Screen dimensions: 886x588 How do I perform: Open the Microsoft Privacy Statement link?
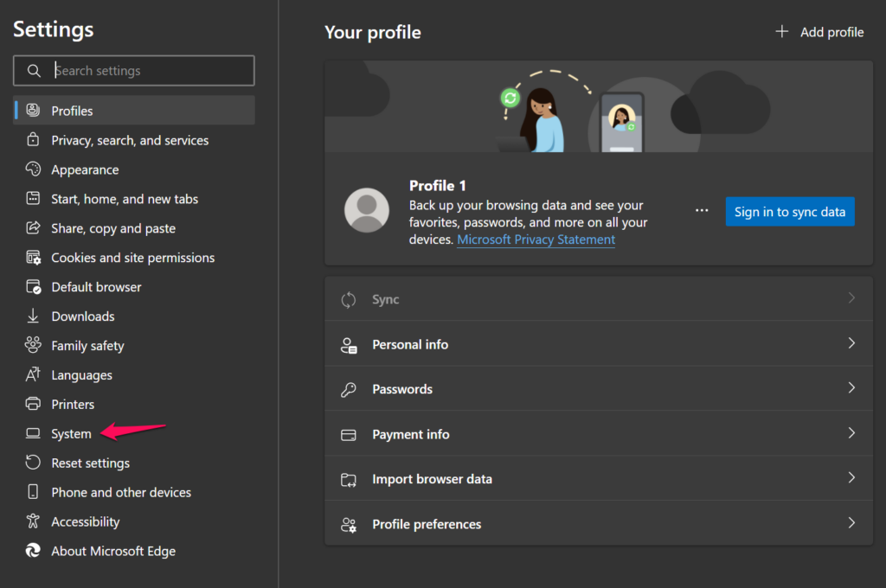[536, 240]
